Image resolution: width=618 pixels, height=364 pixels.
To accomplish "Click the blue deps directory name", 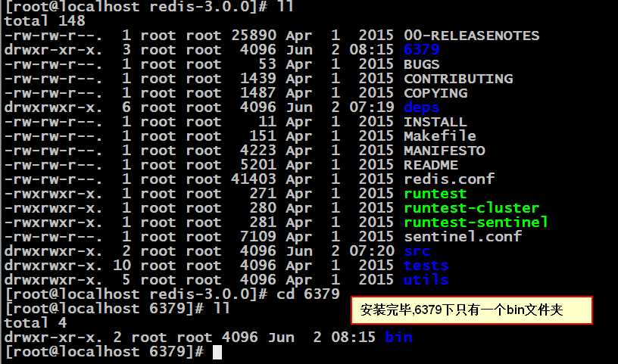I will click(x=421, y=107).
